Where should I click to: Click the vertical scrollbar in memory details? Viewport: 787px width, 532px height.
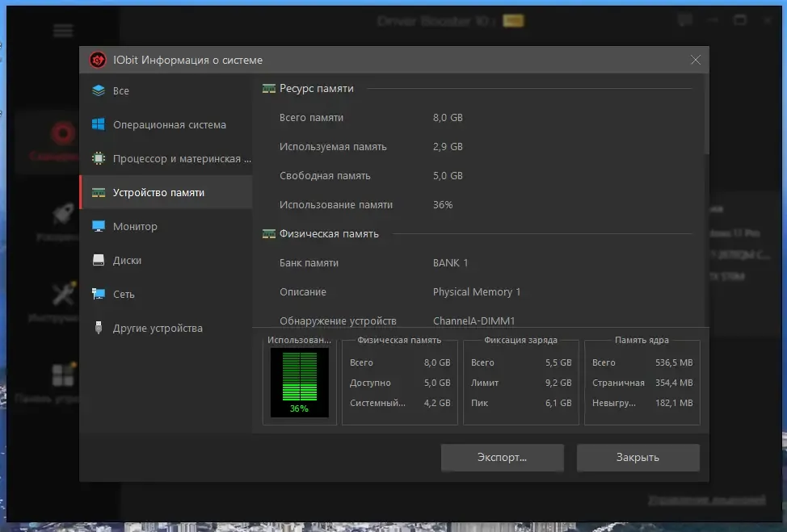coord(707,115)
